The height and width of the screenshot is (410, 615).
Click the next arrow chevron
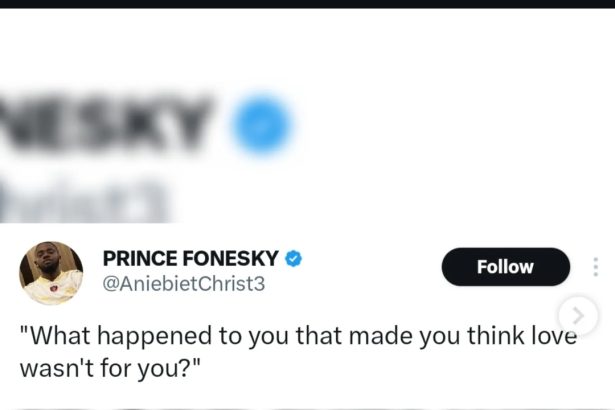pyautogui.click(x=578, y=317)
